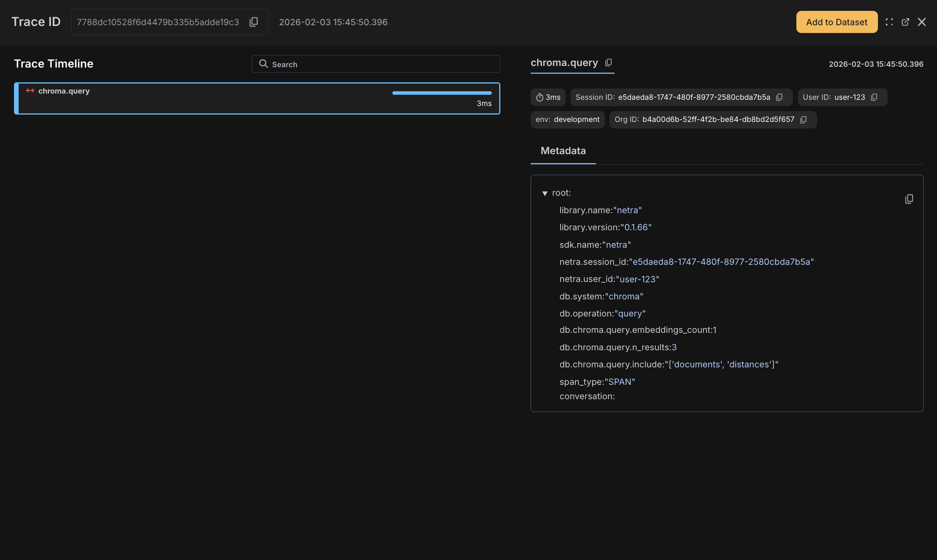Image resolution: width=937 pixels, height=560 pixels.
Task: Copy the User ID user-123
Action: pos(874,97)
